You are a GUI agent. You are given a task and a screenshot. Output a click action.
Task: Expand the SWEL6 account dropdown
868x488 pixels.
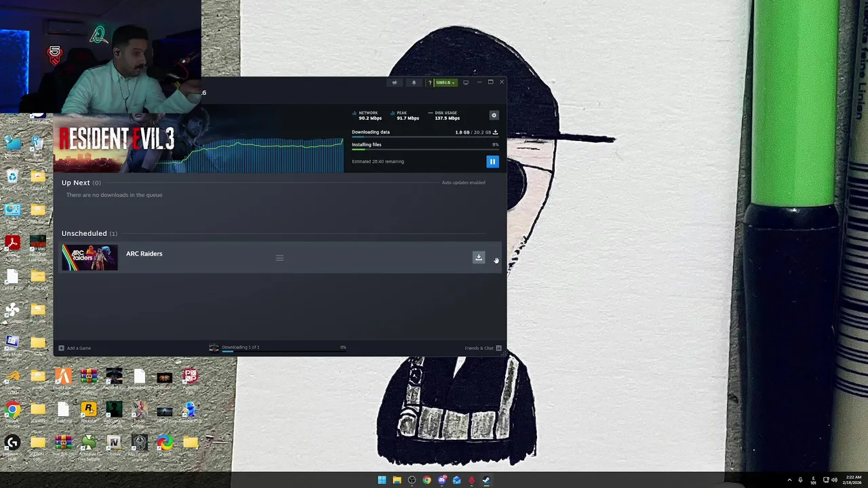[x=445, y=83]
